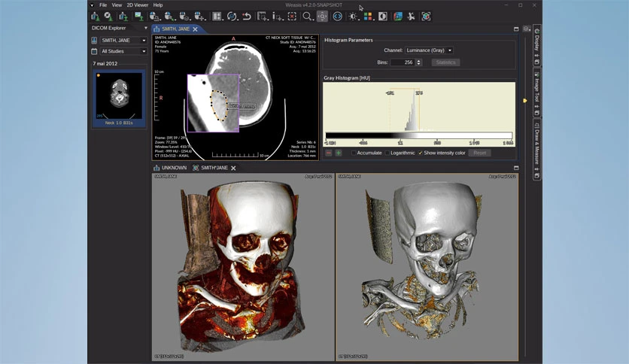Close the SMITH^JANE 3D tab
Image resolution: width=629 pixels, height=364 pixels.
click(233, 168)
